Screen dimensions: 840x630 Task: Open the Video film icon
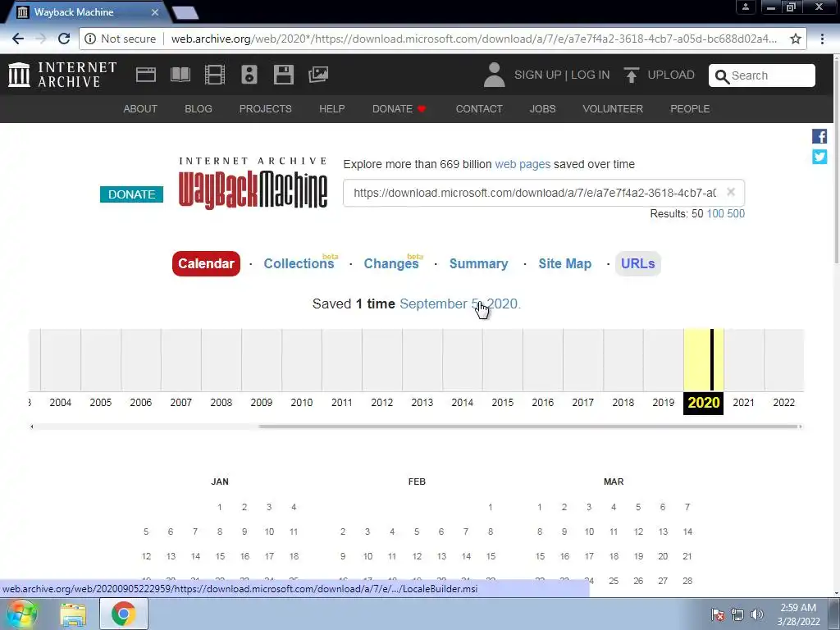tap(215, 75)
